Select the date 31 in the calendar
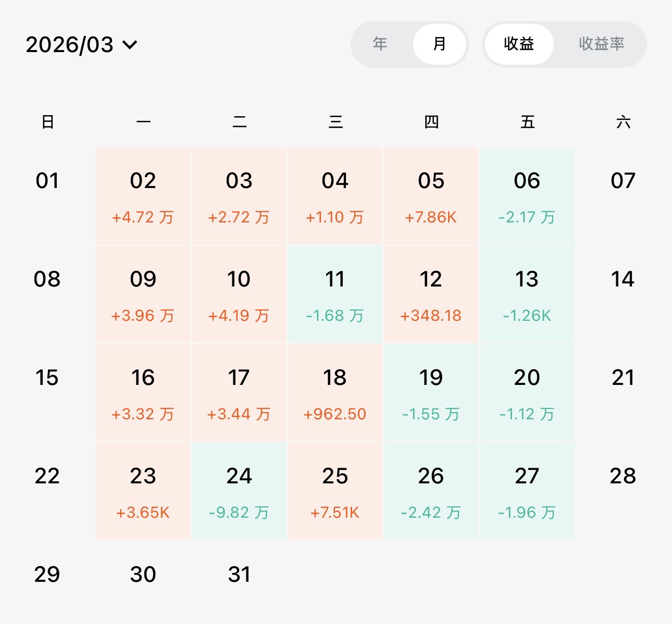Screen dimensions: 672x624 [x=239, y=575]
